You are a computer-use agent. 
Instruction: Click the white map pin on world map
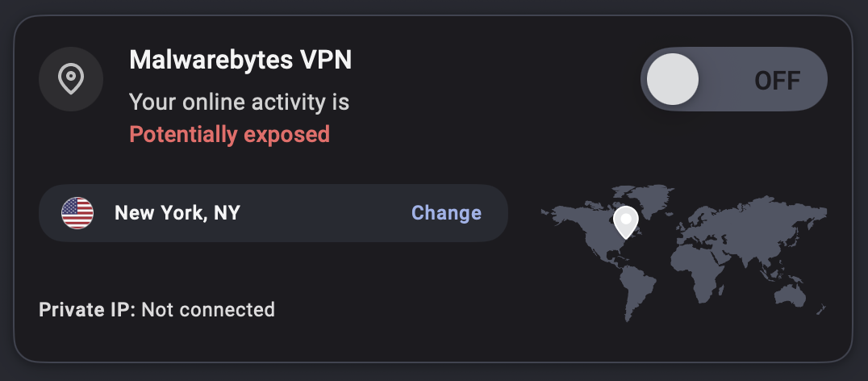[625, 220]
